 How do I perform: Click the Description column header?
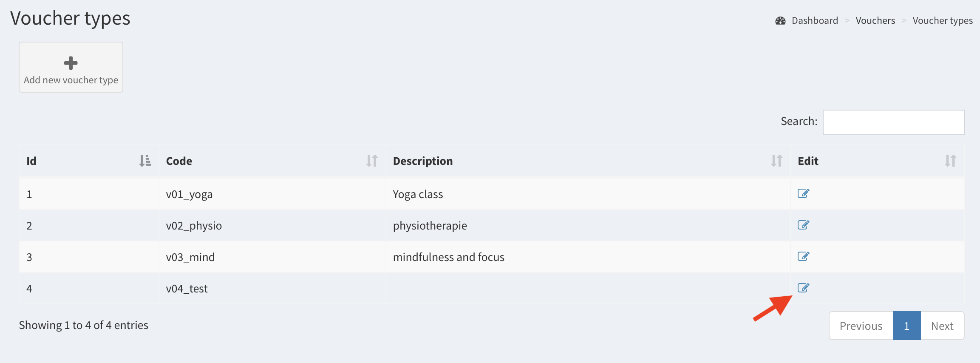[x=423, y=161]
